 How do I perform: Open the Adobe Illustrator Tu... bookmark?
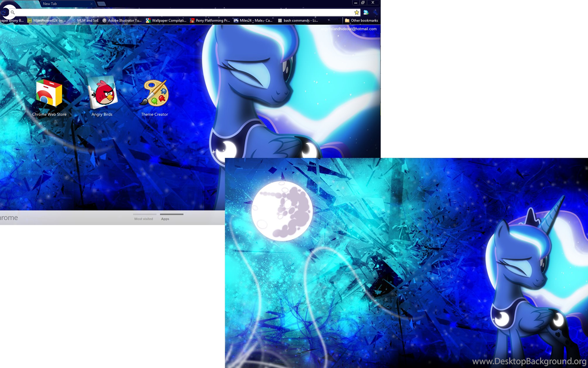122,20
